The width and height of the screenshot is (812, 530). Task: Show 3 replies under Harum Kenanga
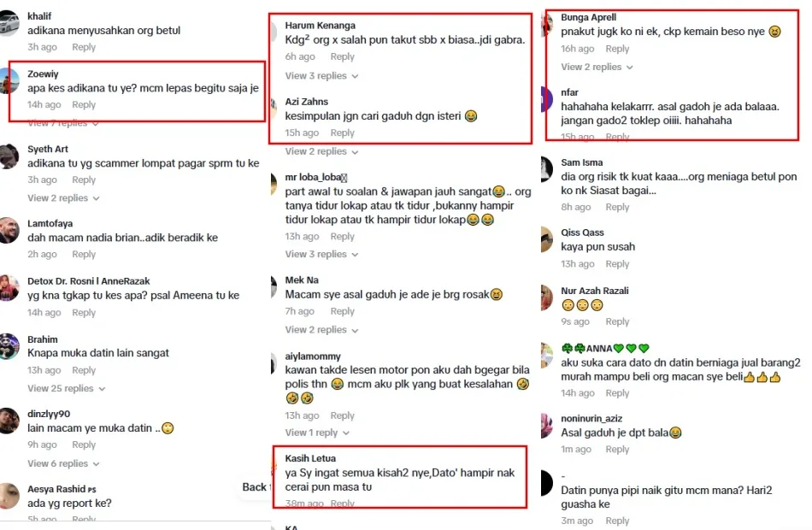coord(321,75)
